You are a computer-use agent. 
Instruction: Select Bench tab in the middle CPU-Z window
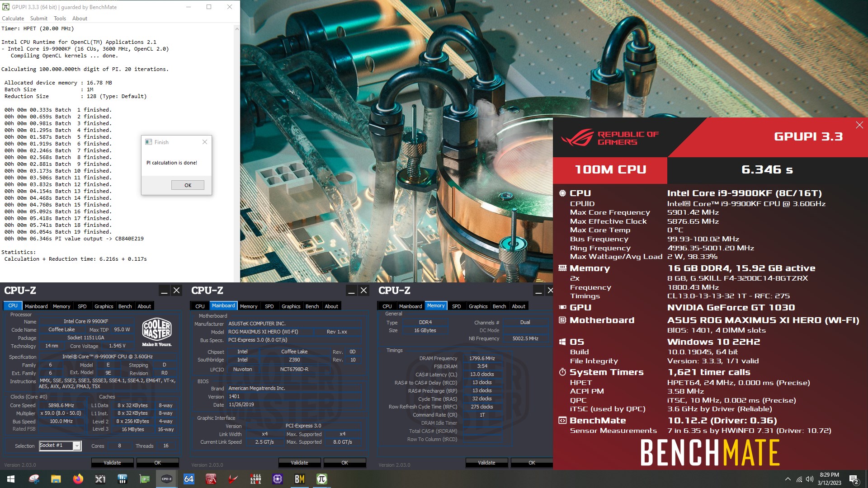312,306
